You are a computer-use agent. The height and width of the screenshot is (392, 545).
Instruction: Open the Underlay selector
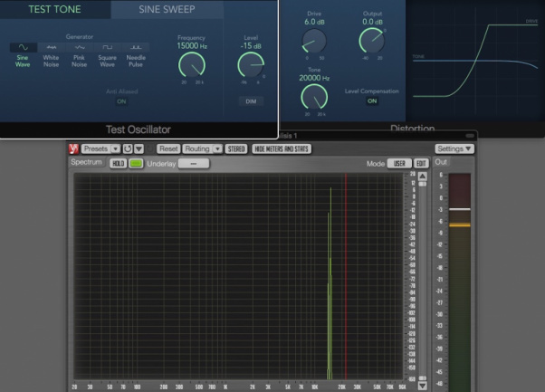(x=194, y=163)
